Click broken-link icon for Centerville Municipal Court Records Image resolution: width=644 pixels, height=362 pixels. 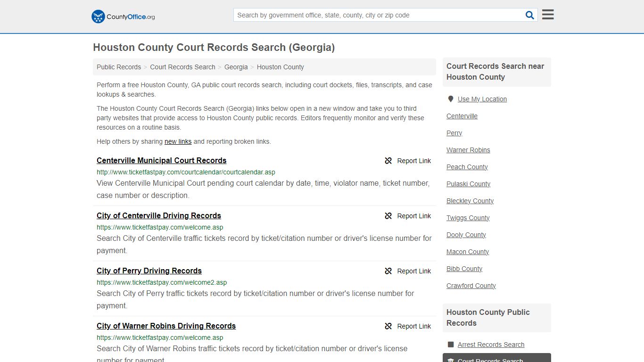pos(388,161)
